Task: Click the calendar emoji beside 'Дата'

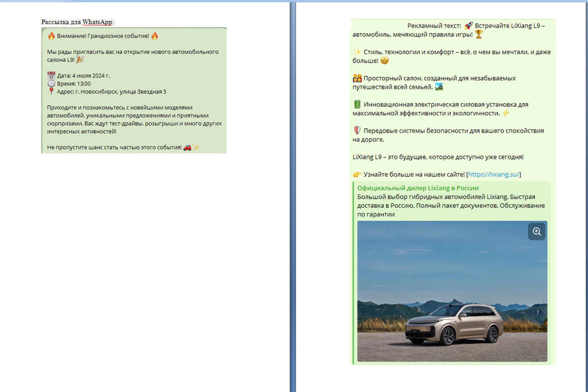Action: pyautogui.click(x=51, y=75)
